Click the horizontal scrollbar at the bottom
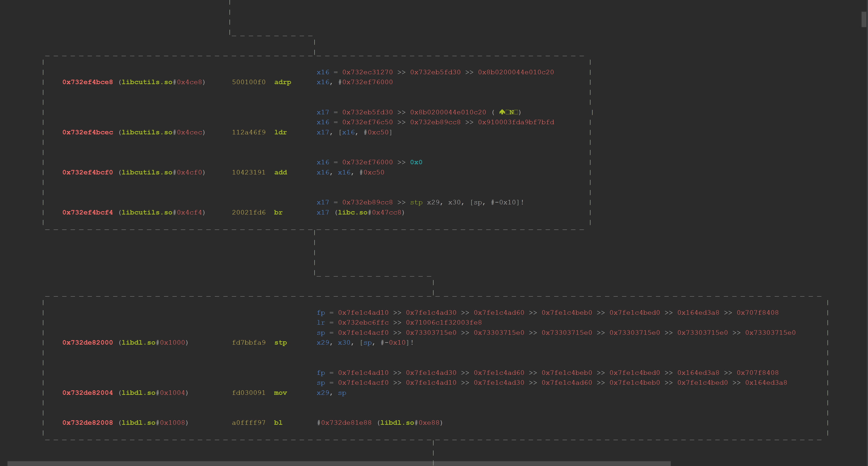The image size is (868, 466). pyautogui.click(x=339, y=464)
